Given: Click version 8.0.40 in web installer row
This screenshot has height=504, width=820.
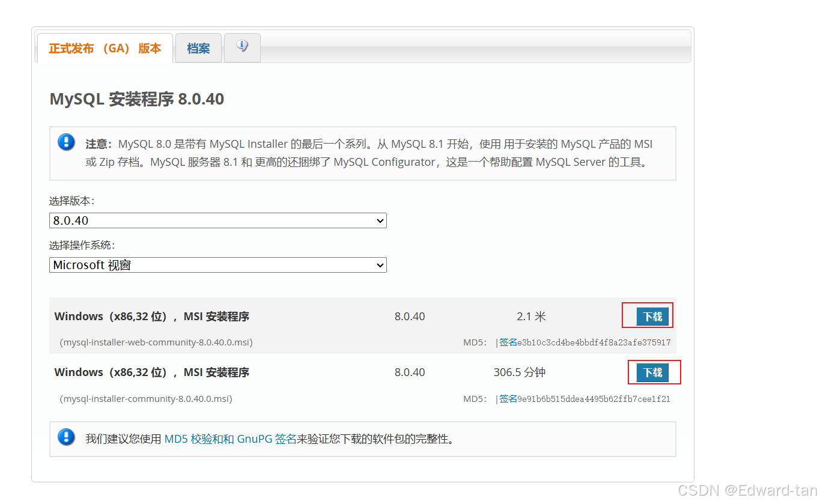Looking at the screenshot, I should (410, 317).
